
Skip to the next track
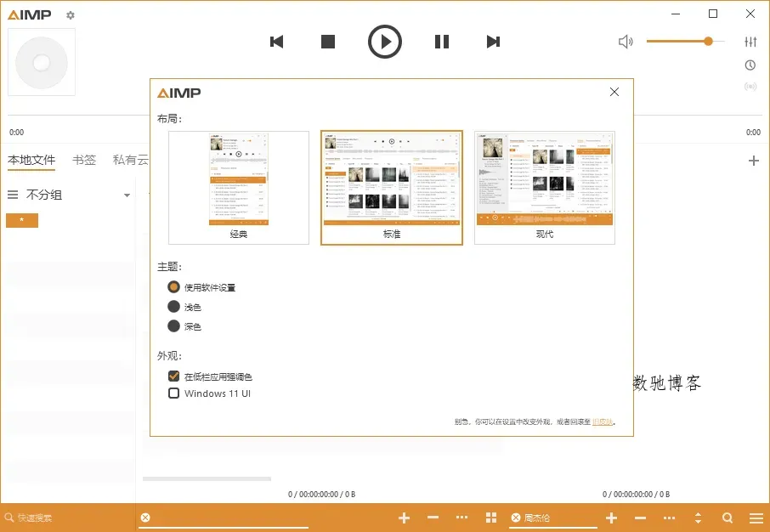pos(493,42)
